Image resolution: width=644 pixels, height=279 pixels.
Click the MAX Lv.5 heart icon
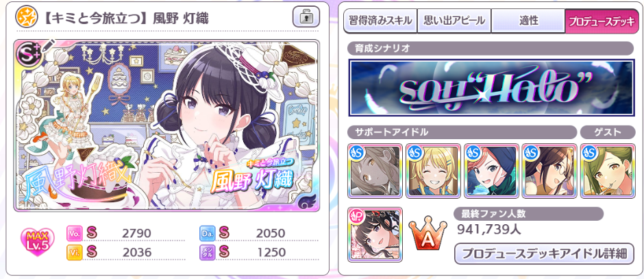point(36,243)
